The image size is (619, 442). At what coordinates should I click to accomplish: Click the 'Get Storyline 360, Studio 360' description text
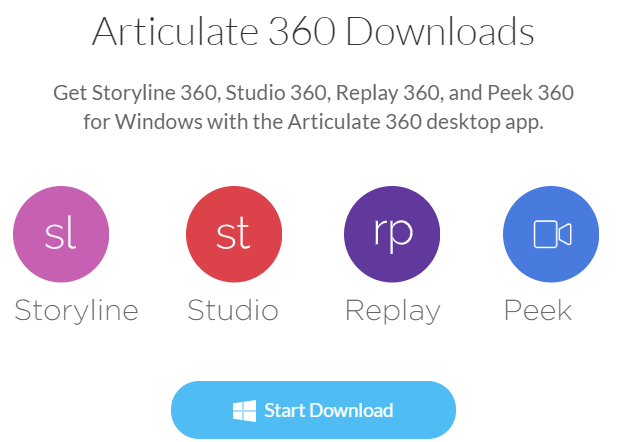313,107
